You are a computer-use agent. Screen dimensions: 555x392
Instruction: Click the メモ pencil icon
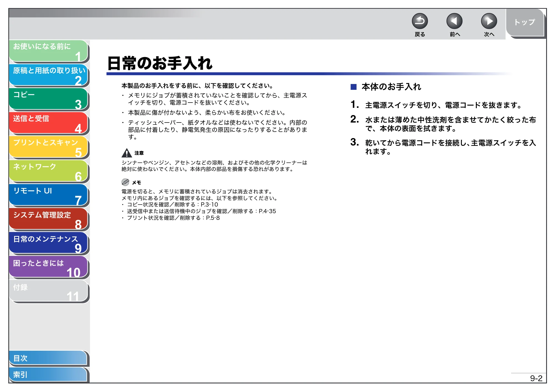tap(125, 182)
